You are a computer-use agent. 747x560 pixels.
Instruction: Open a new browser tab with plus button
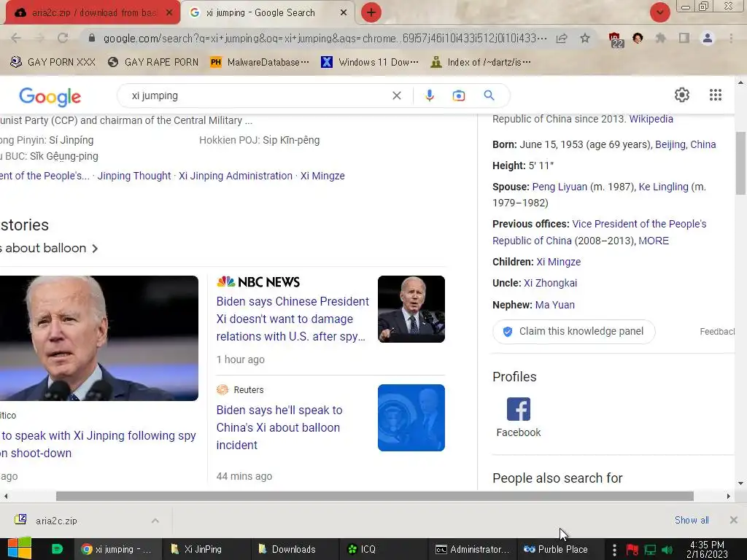coord(371,13)
